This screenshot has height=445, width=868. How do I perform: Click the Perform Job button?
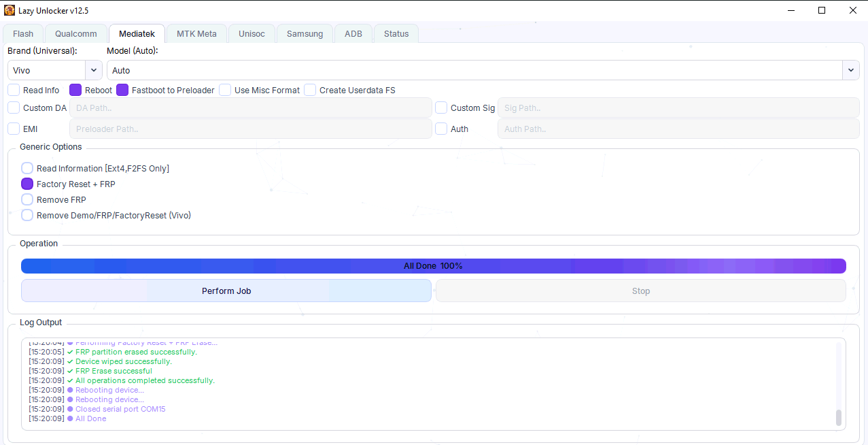226,291
